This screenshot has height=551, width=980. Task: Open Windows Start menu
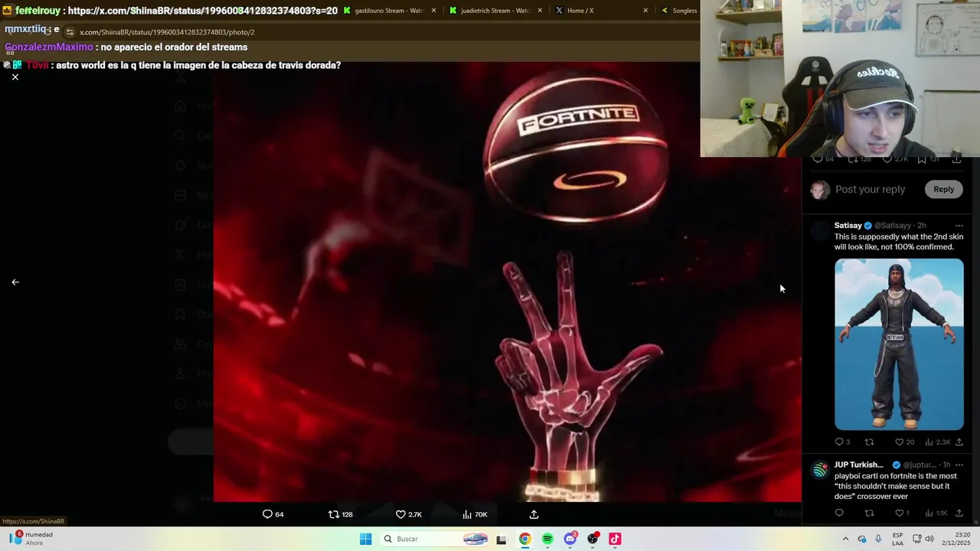(x=366, y=539)
